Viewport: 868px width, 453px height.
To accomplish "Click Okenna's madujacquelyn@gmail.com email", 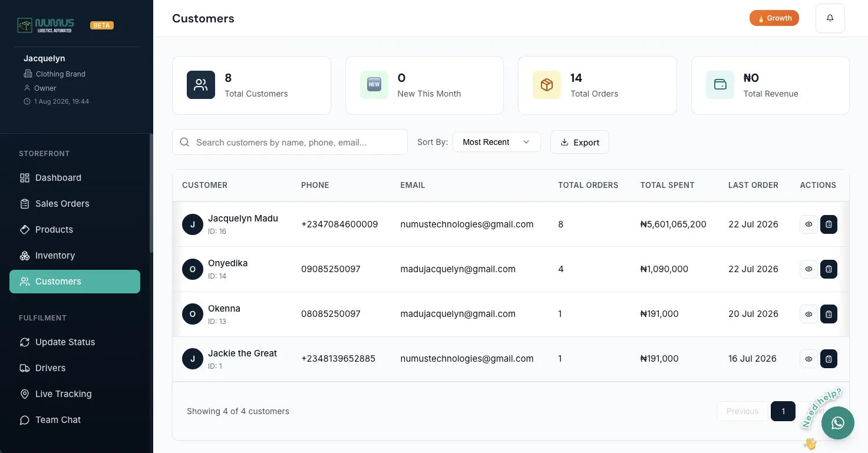I will coord(458,314).
